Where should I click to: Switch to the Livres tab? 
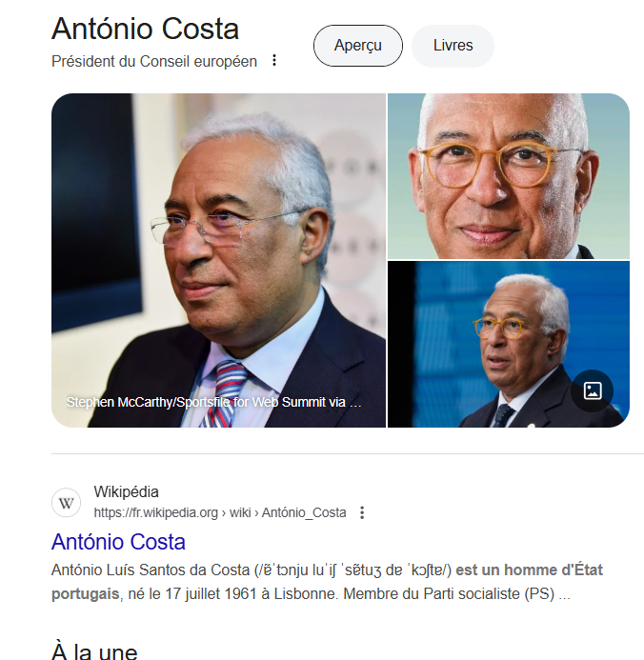453,46
